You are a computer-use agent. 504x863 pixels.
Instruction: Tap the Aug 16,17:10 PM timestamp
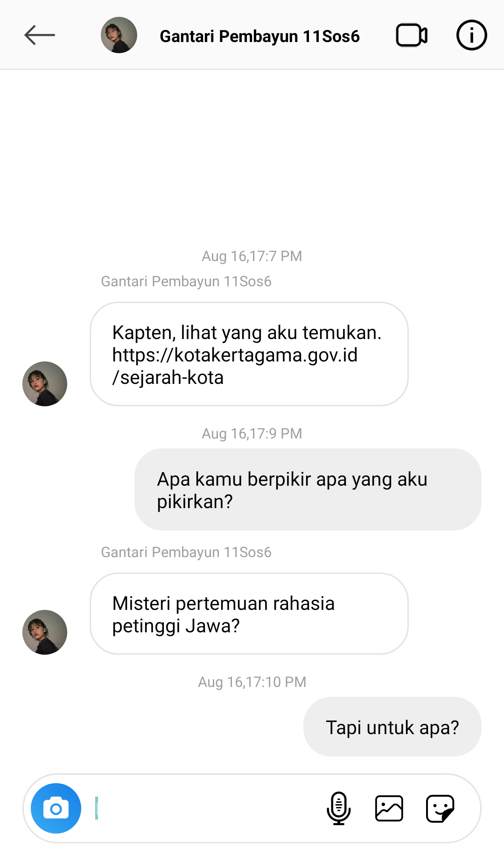coord(252,682)
